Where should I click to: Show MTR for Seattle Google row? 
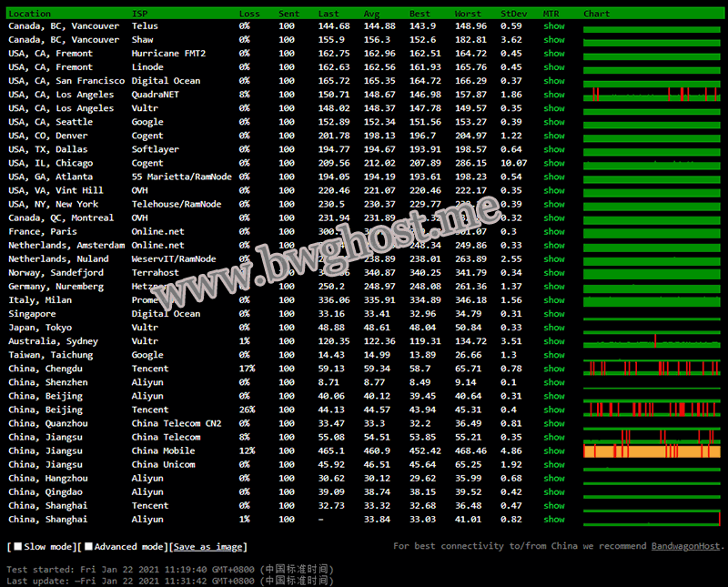click(x=554, y=122)
